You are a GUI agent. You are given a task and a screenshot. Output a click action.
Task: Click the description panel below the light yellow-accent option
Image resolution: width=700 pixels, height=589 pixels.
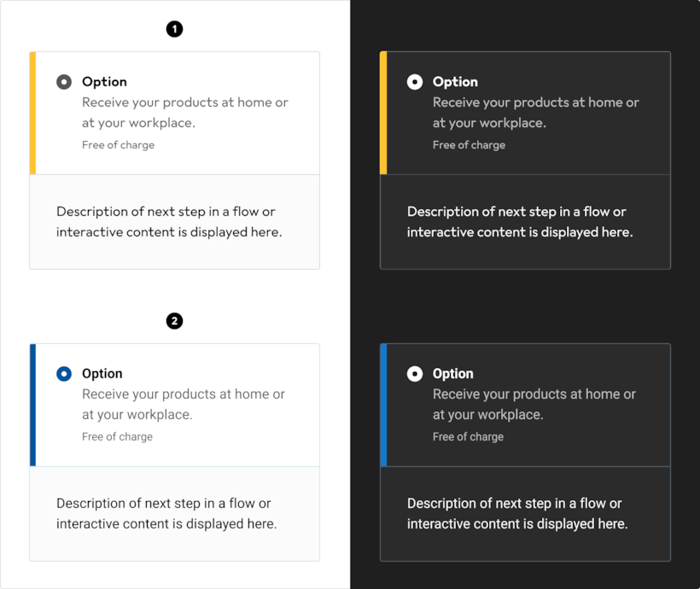point(174,222)
